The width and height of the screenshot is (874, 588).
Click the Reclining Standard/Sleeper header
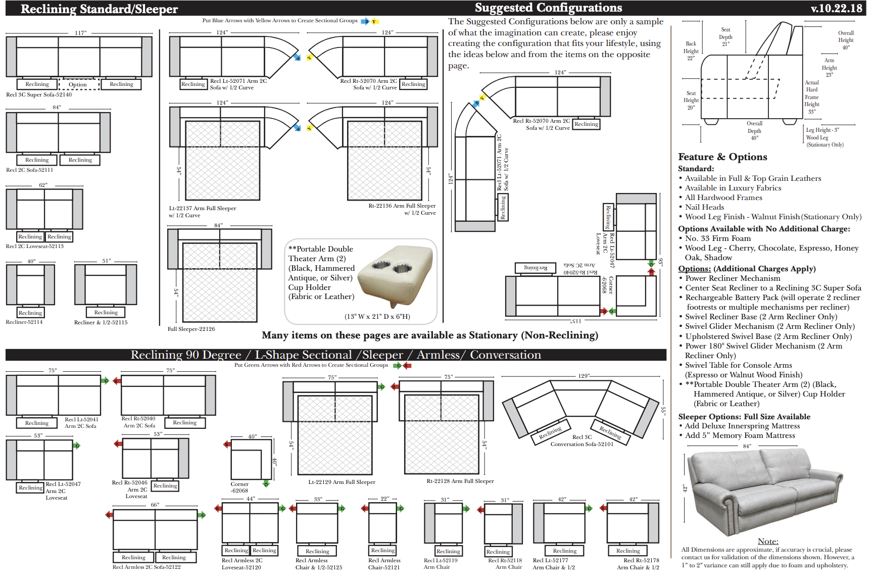coord(99,9)
